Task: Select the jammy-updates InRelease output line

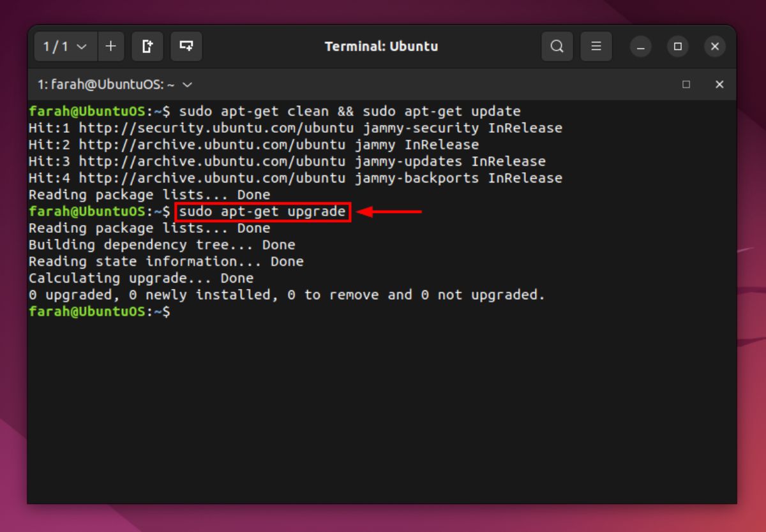Action: 286,161
